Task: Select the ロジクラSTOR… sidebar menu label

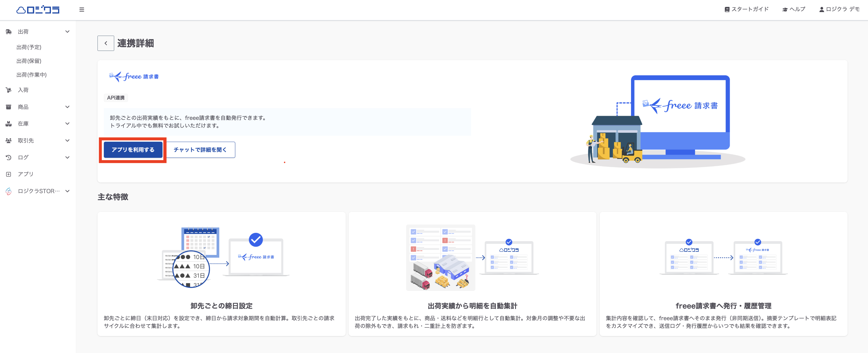Action: (39, 191)
